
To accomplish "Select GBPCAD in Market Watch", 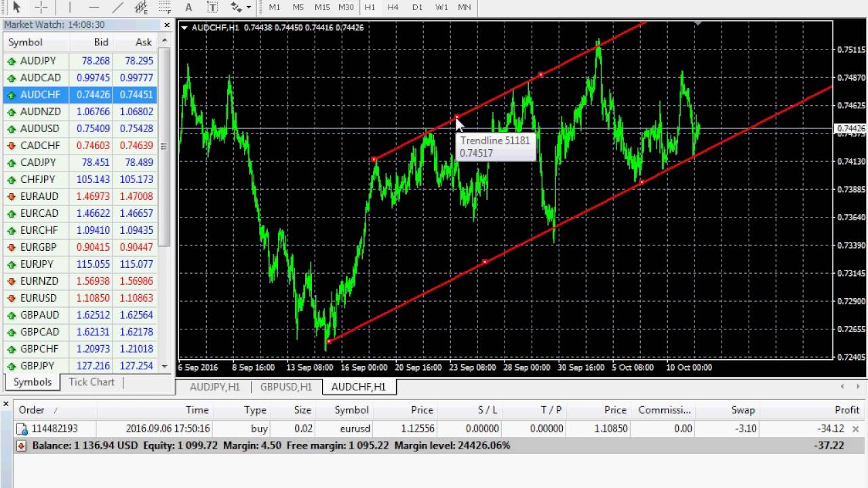I will tap(80, 332).
